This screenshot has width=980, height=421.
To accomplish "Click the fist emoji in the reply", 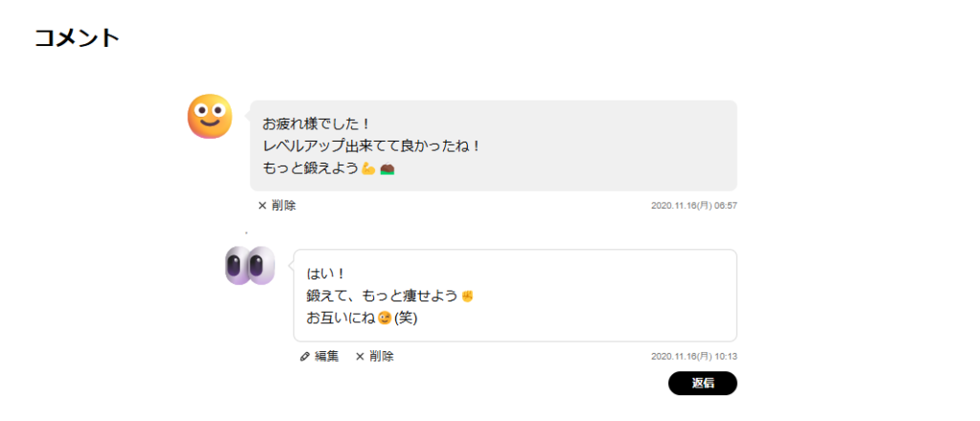I will pos(467,296).
